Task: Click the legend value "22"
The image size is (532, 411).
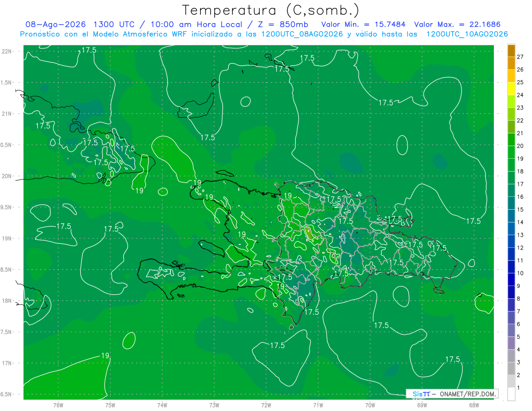Action: [520, 121]
